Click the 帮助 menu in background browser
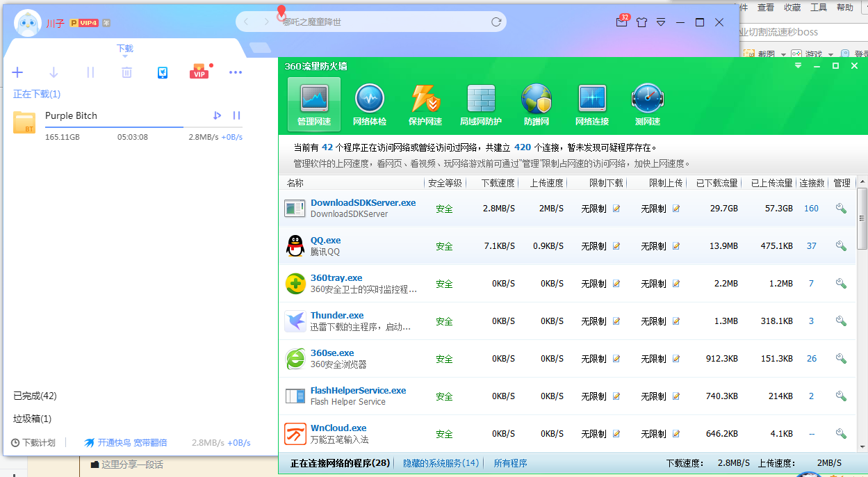Image resolution: width=868 pixels, height=477 pixels. pyautogui.click(x=845, y=8)
